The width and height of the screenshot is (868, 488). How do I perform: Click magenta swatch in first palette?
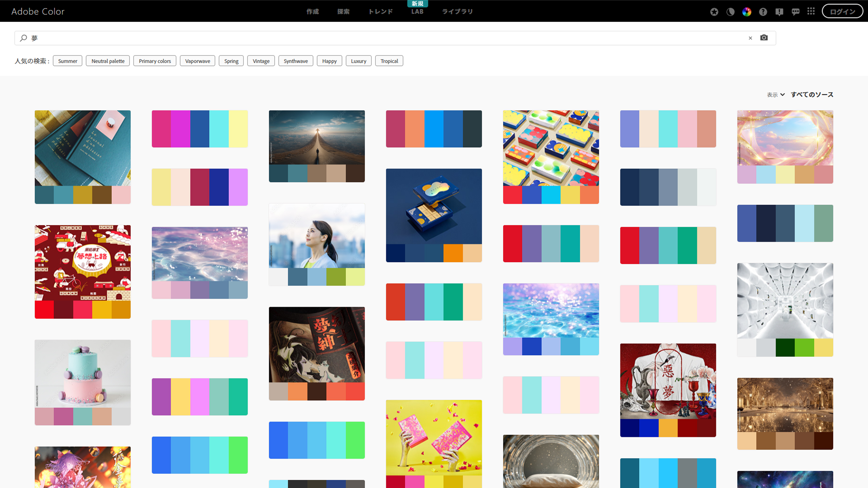pos(180,129)
